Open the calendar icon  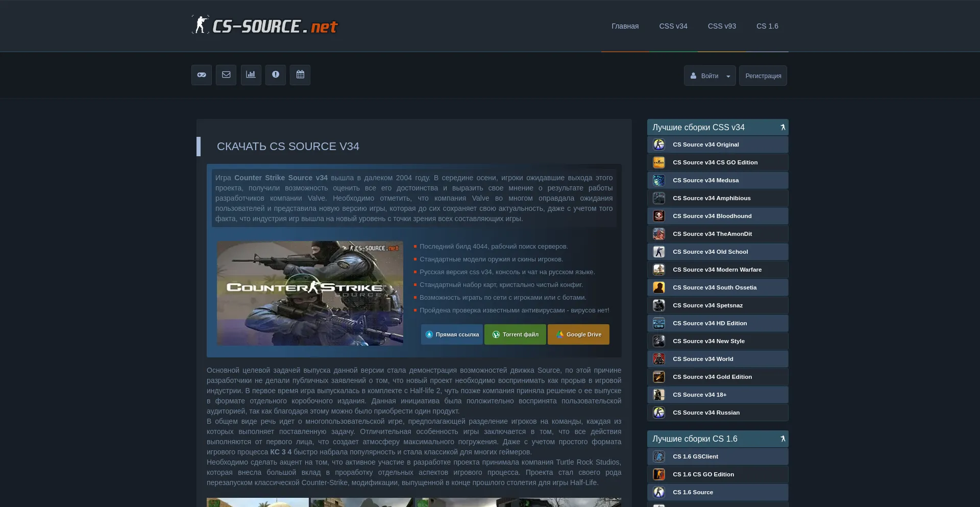tap(300, 75)
